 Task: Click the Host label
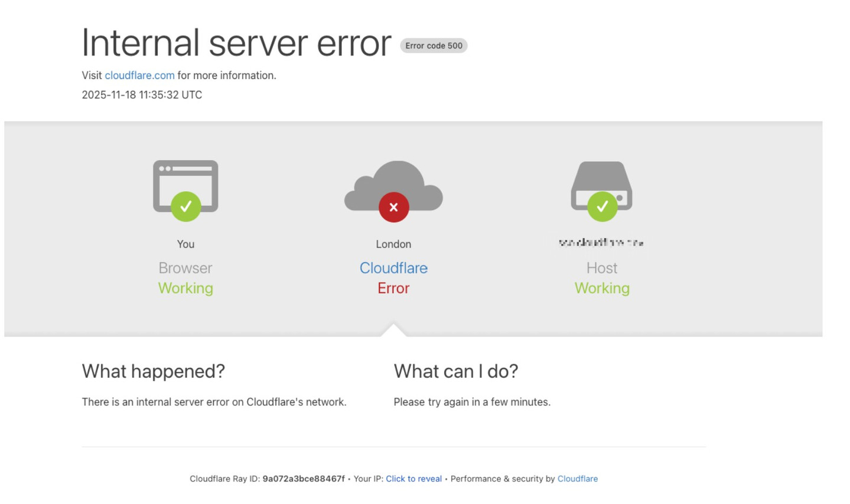[602, 268]
